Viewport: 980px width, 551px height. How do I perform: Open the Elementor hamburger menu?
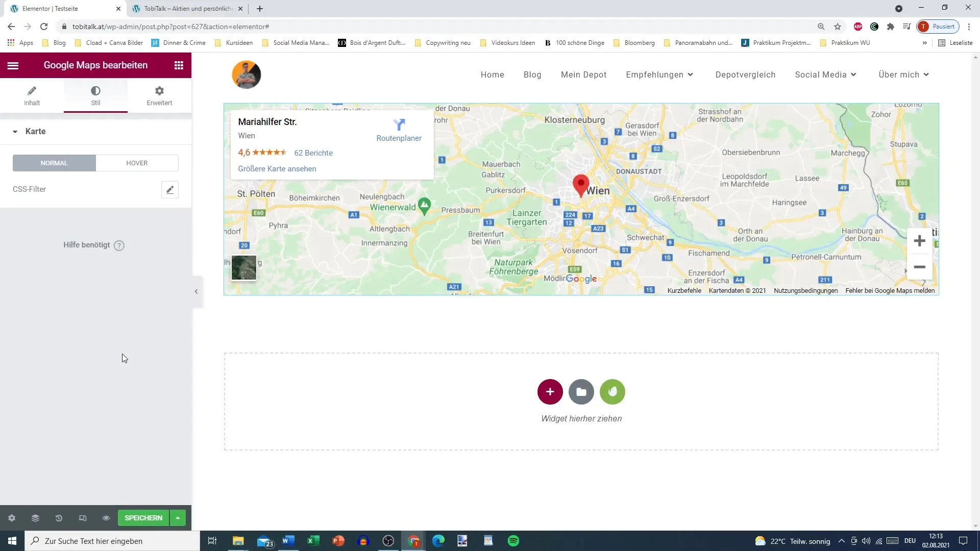tap(13, 65)
